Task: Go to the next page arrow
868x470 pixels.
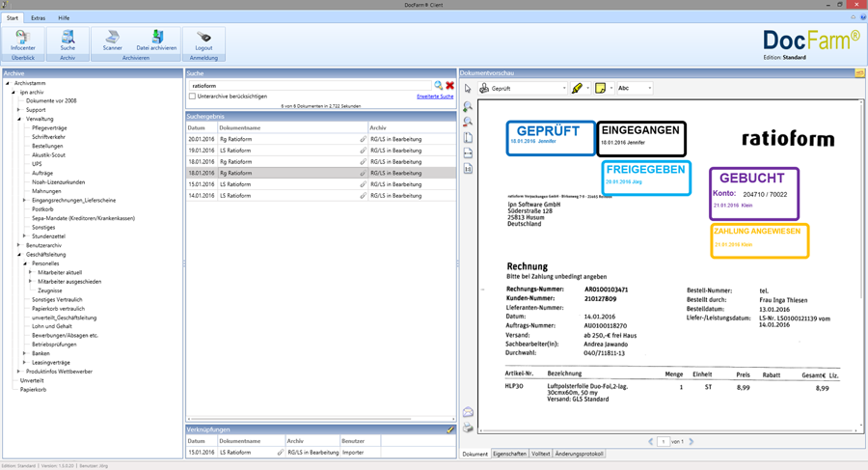Action: (692, 442)
